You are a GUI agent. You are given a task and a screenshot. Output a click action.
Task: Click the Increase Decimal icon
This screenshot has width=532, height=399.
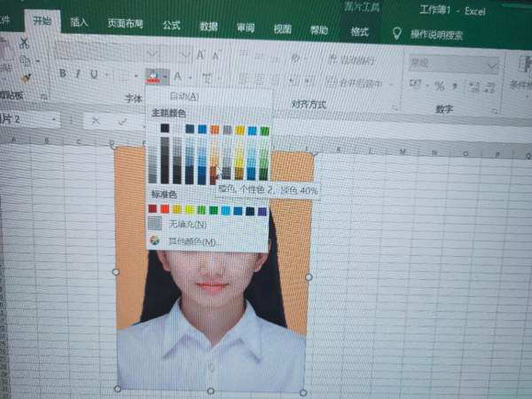pos(474,87)
